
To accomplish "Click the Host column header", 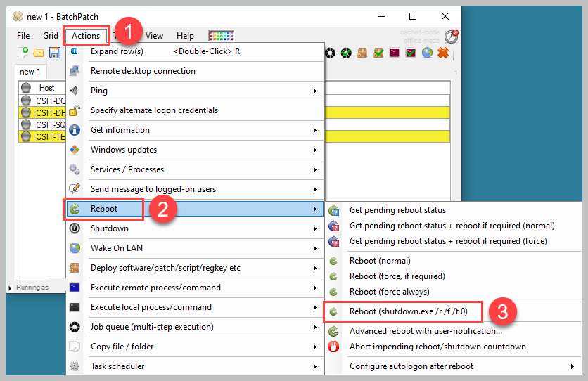I will 47,88.
